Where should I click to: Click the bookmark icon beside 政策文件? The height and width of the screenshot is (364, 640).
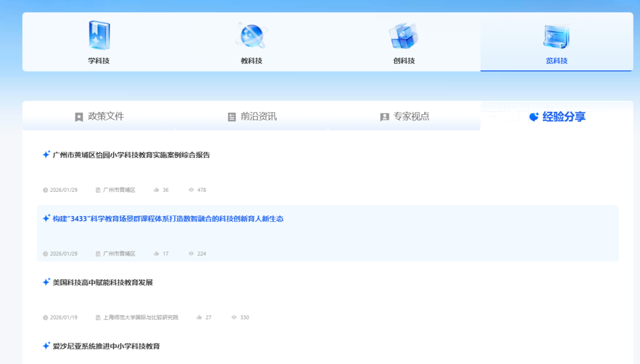[79, 117]
